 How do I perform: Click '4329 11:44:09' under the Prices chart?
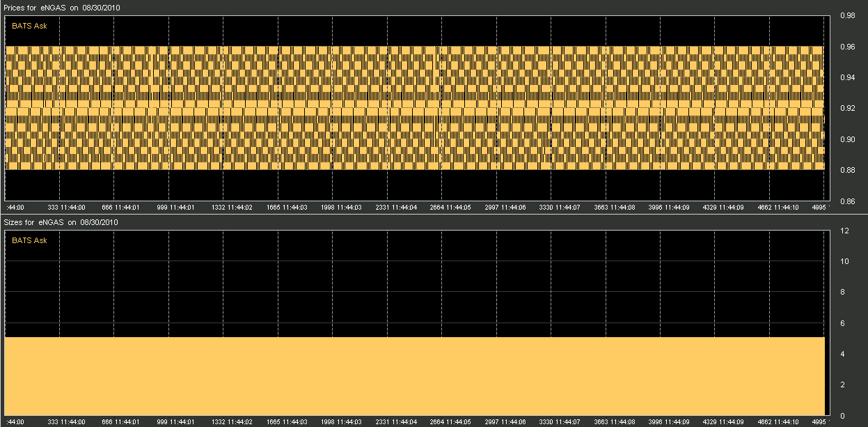[723, 207]
